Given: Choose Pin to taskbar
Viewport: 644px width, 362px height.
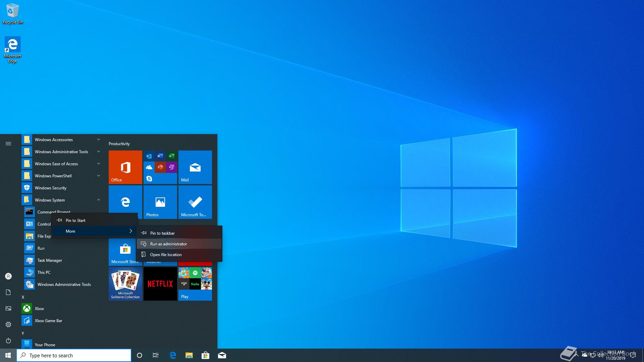Looking at the screenshot, I should [179, 233].
